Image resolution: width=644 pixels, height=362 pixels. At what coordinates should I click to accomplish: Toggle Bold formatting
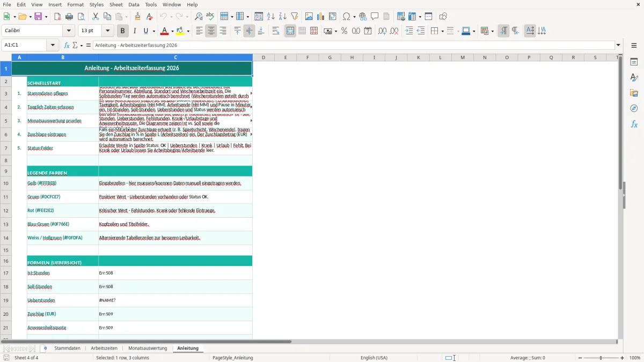point(122,31)
